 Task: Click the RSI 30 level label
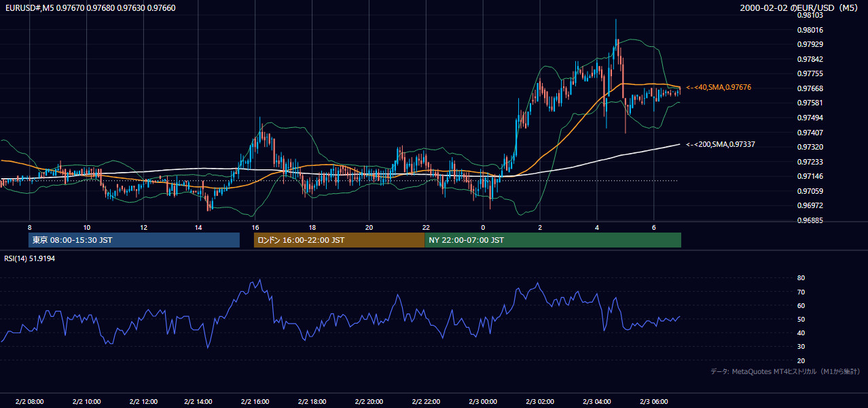801,347
